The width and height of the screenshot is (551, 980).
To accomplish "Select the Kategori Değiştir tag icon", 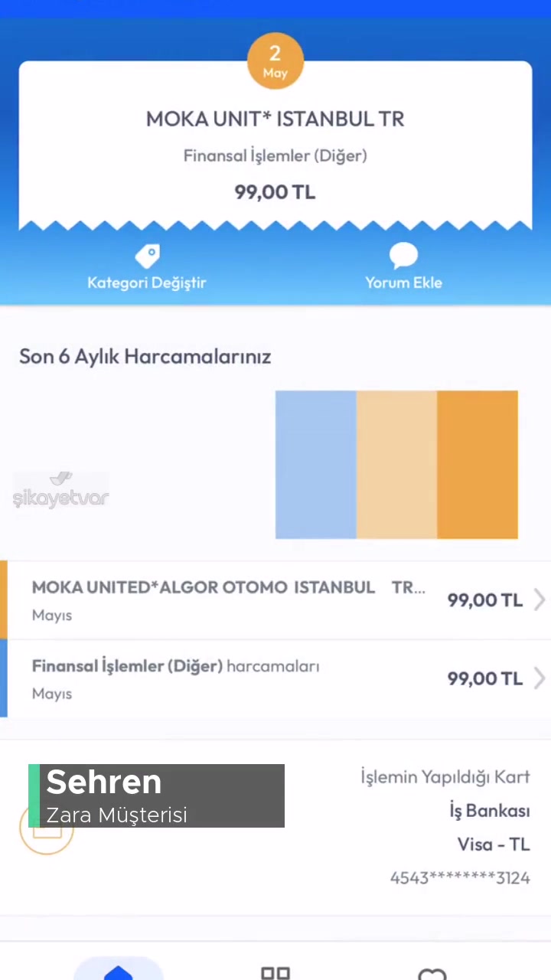I will point(147,256).
